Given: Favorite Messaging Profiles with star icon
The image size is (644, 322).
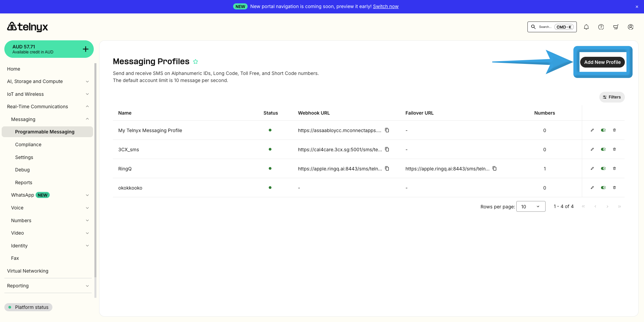Looking at the screenshot, I should [x=196, y=62].
